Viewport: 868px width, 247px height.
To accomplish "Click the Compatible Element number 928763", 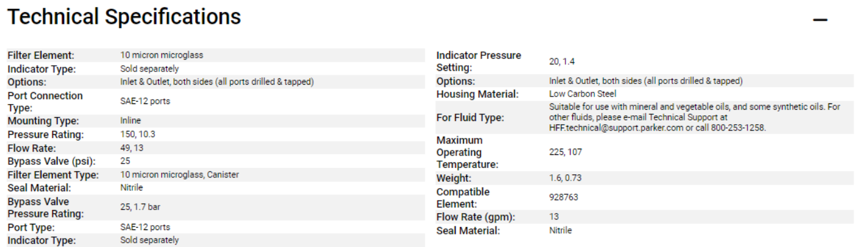I will click(x=564, y=197).
